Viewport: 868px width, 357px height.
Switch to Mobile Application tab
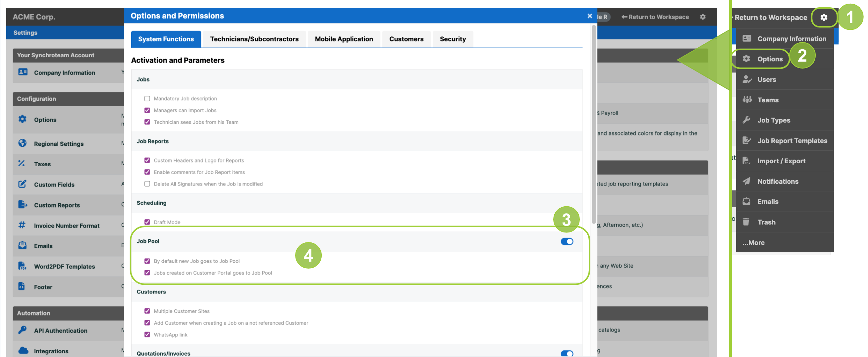tap(344, 39)
